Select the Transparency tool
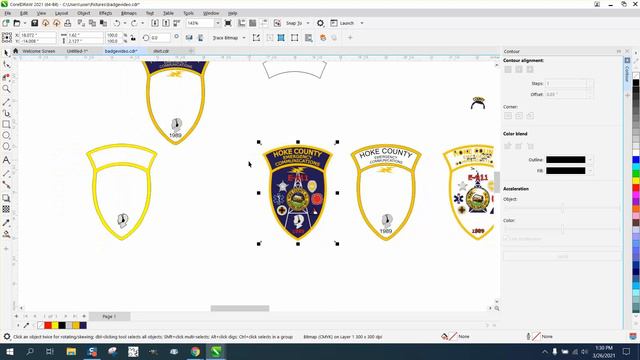Viewport: 640px width, 360px height. coord(6,209)
